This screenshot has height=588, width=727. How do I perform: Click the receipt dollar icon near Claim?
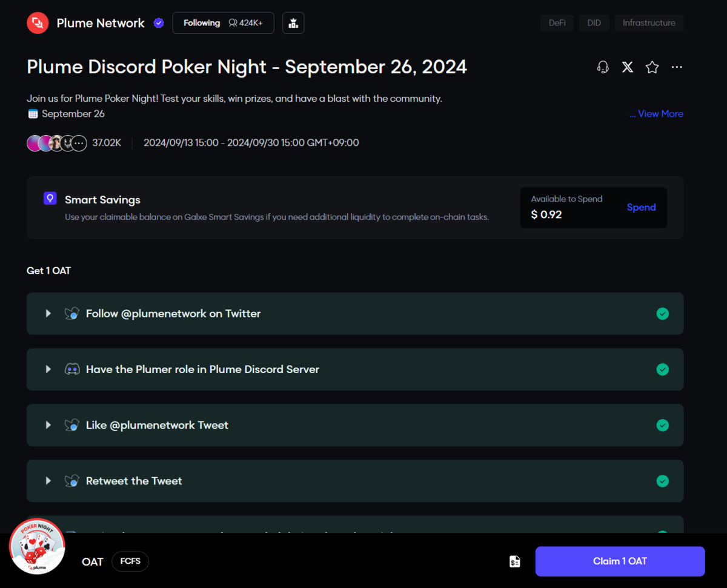coord(514,561)
